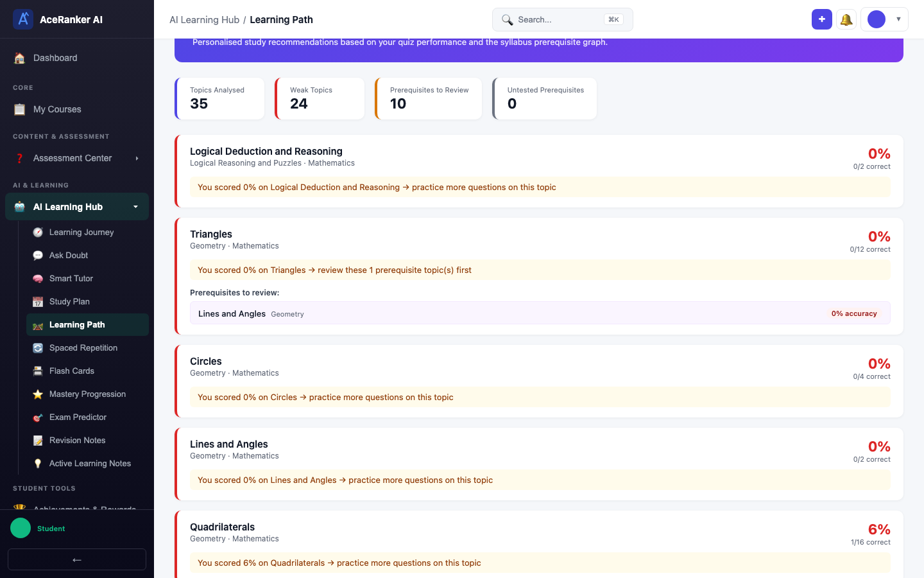Open Spaced Repetition page

click(87, 348)
